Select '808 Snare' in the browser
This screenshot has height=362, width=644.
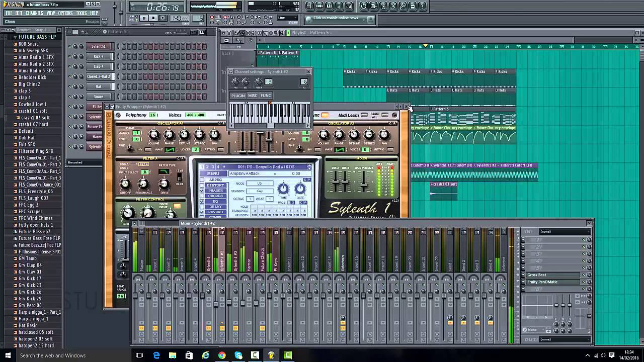pyautogui.click(x=29, y=44)
